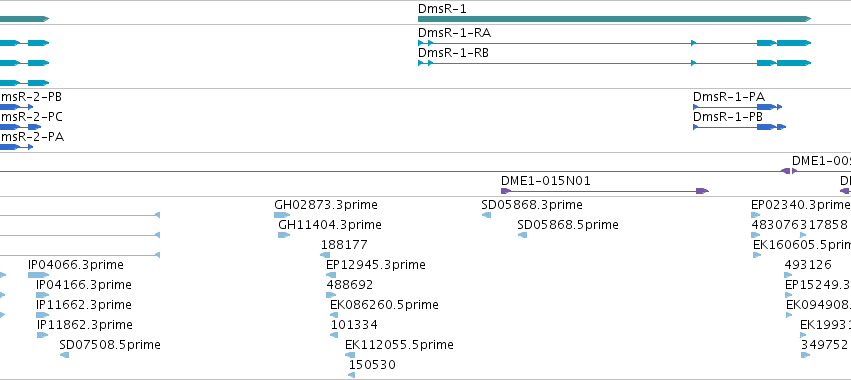851x380 pixels.
Task: Click the 150530 feature label
Action: [372, 365]
